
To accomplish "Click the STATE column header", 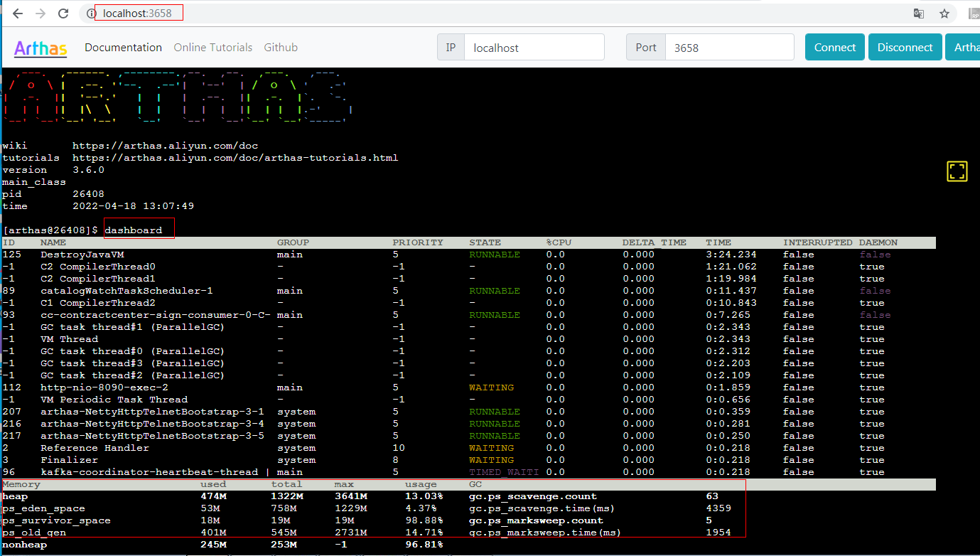I will click(x=485, y=242).
